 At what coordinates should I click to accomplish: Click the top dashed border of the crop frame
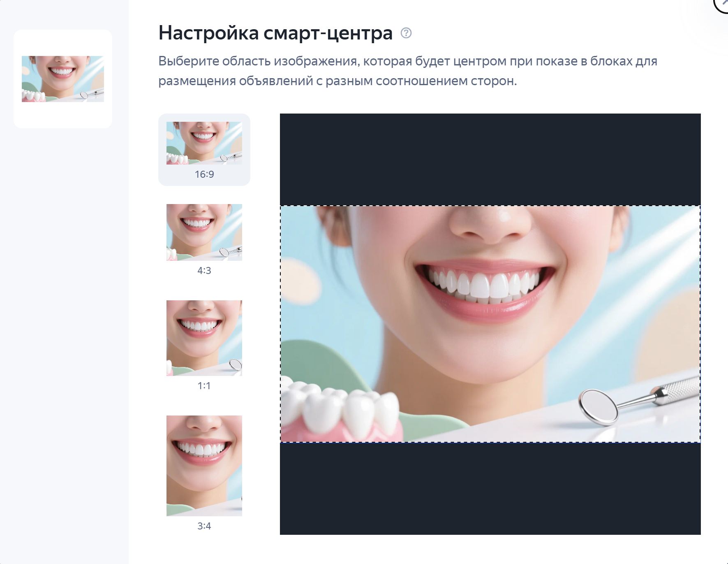click(x=490, y=206)
